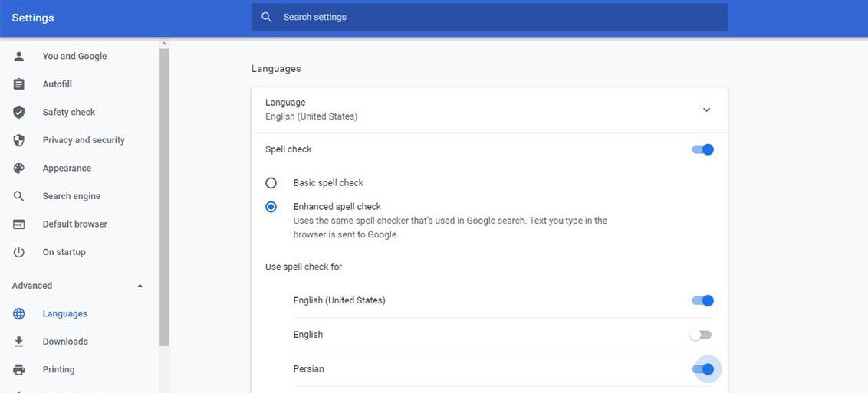Open the Printing settings page
868x393 pixels.
click(58, 369)
